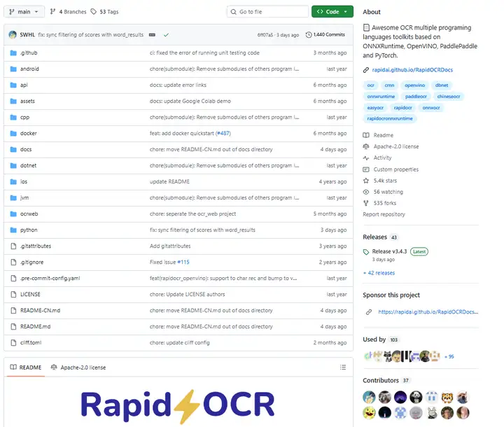Open the .github folder
This screenshot has width=504, height=427.
(29, 52)
